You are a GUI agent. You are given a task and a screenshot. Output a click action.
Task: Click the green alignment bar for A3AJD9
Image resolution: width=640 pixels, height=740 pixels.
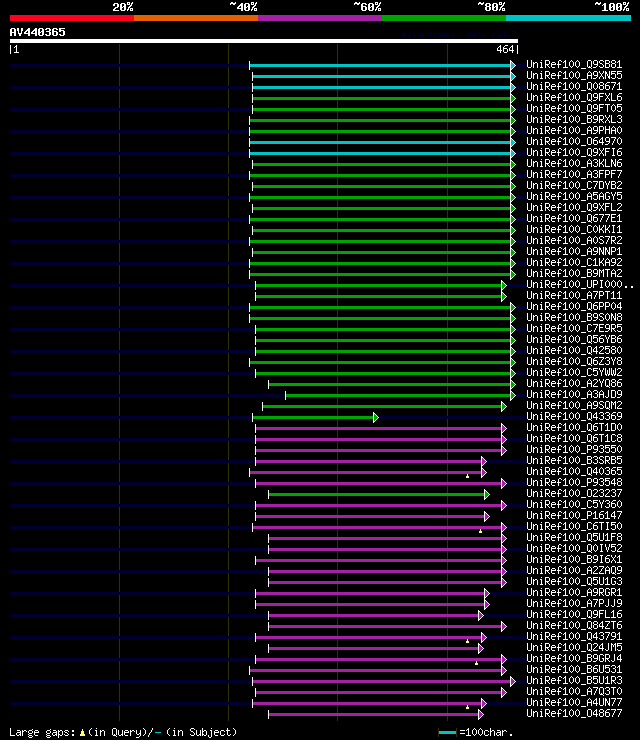point(398,395)
